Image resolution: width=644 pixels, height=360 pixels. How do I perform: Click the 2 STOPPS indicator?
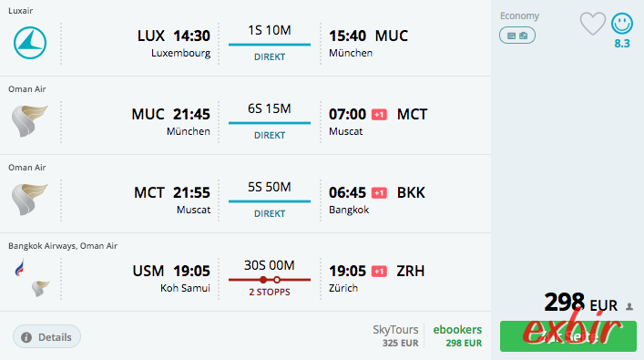point(270,292)
